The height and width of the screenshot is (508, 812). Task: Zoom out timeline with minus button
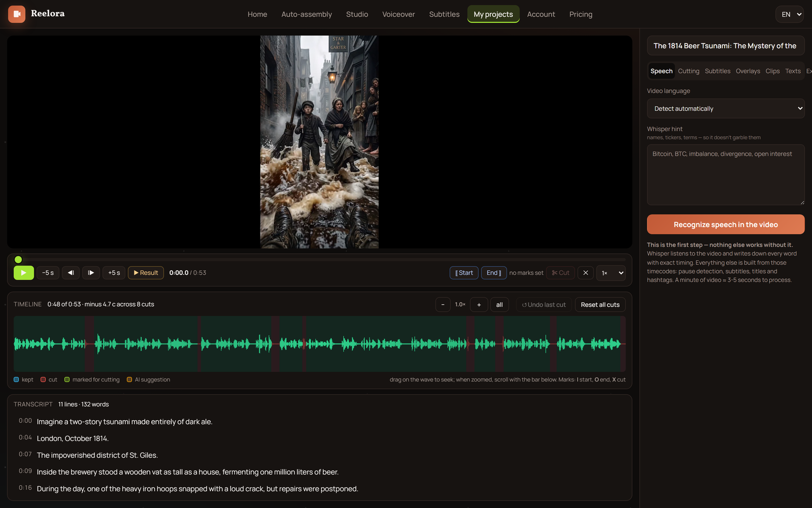[443, 305]
